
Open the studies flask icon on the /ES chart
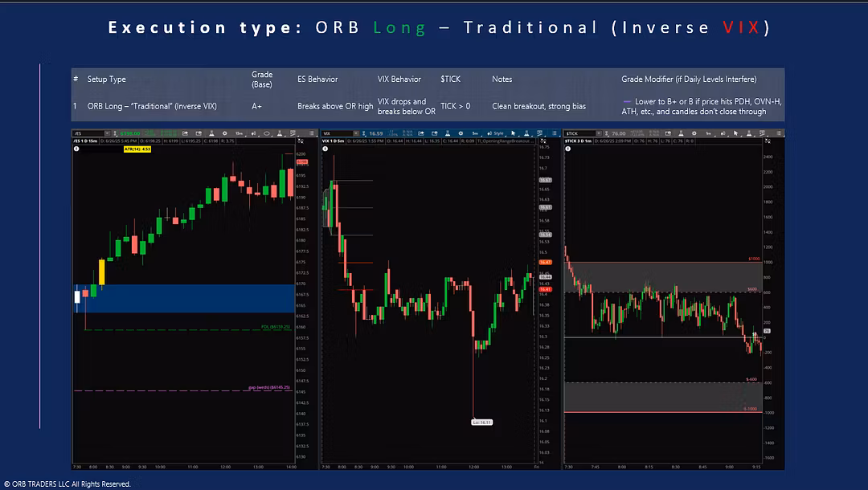(211, 133)
